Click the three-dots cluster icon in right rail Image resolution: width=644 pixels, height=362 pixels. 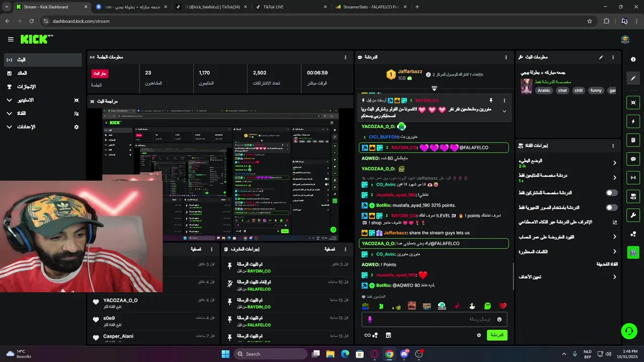pos(633,234)
